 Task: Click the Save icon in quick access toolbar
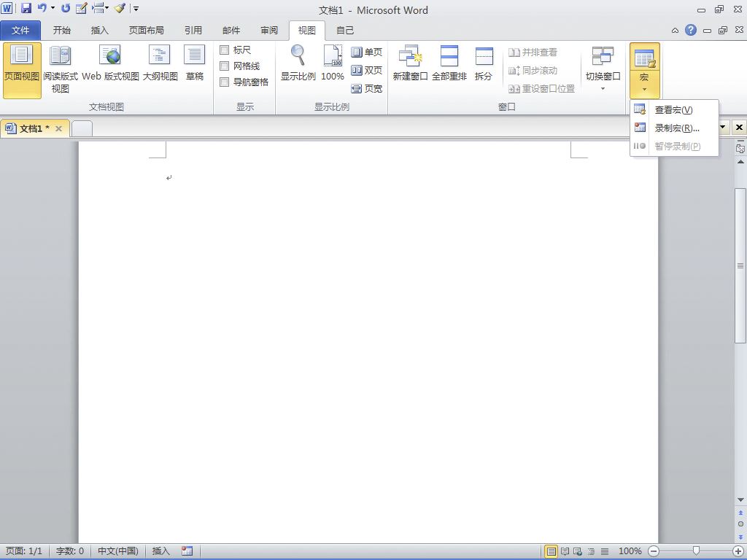click(26, 8)
